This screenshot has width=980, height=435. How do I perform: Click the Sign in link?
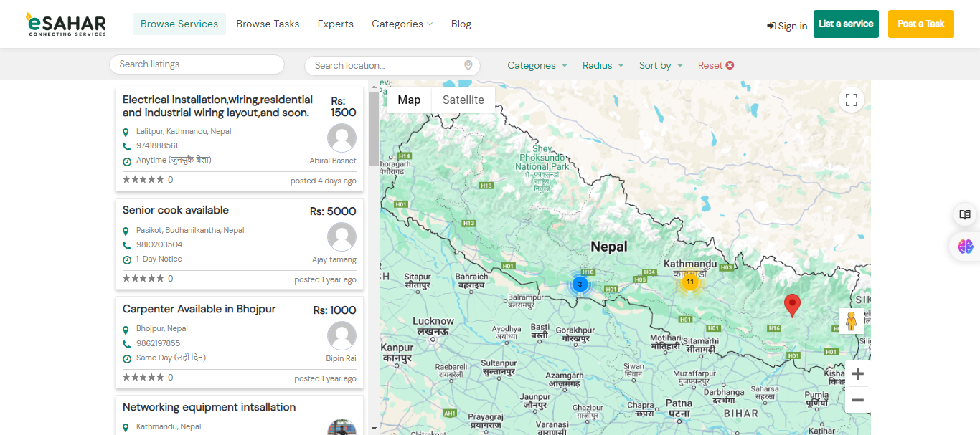point(787,26)
